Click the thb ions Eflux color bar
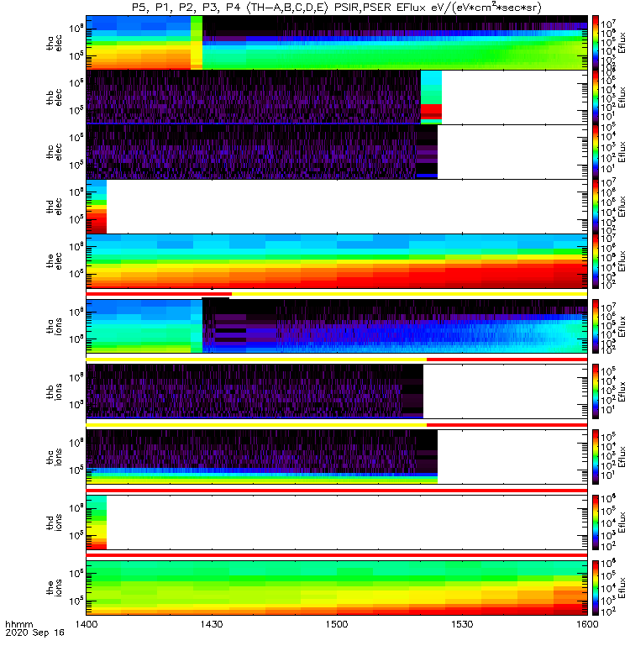Viewport: 630px width, 672px height. (596, 391)
